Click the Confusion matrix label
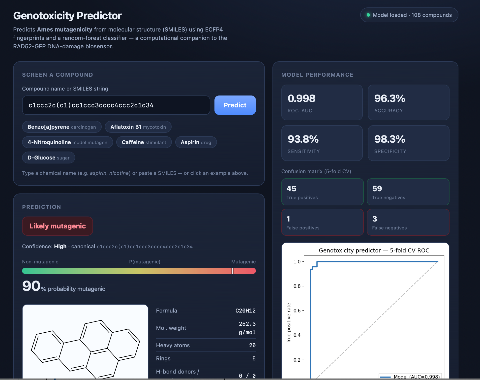Viewport: 480px width, 380px height. 316,171
